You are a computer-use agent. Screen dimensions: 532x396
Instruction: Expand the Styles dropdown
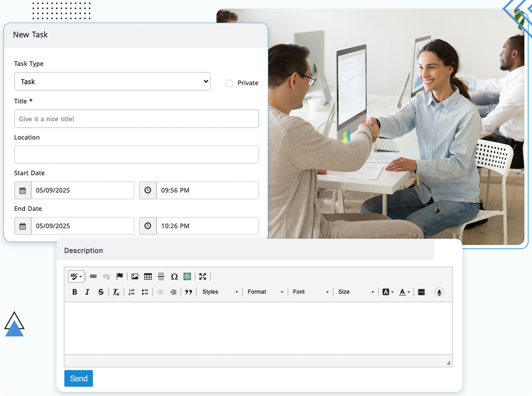pyautogui.click(x=220, y=292)
